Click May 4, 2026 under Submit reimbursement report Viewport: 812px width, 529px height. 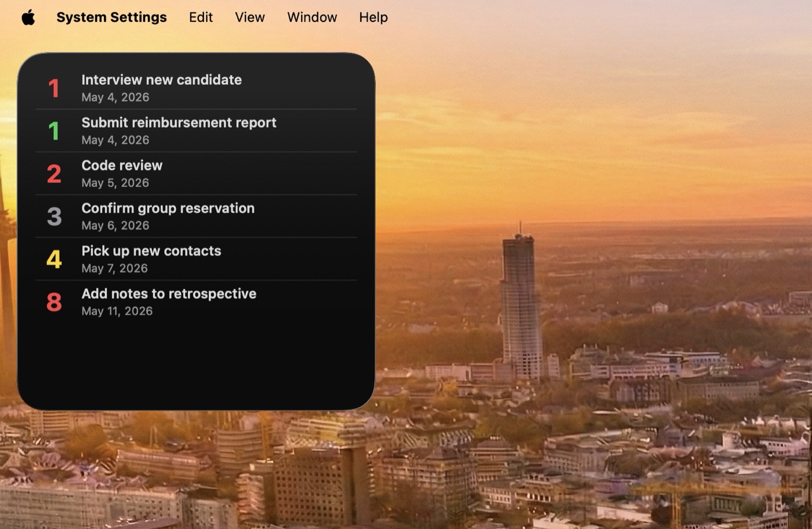click(x=115, y=140)
